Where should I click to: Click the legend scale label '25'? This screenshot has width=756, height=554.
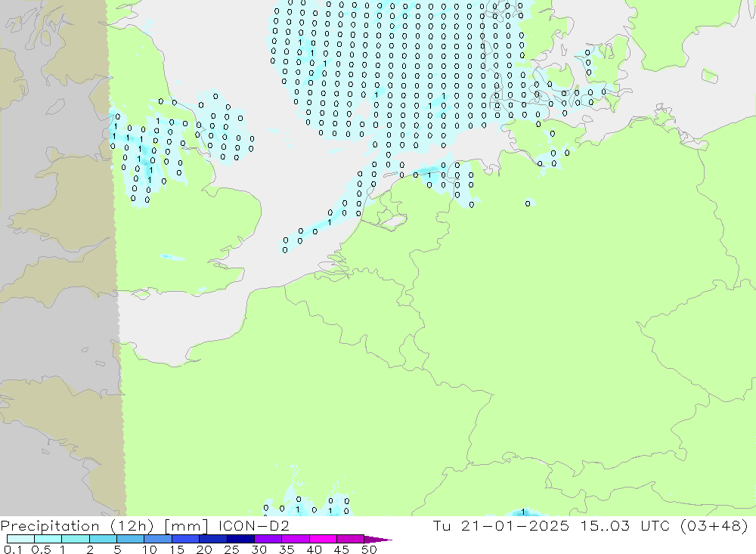click(231, 549)
